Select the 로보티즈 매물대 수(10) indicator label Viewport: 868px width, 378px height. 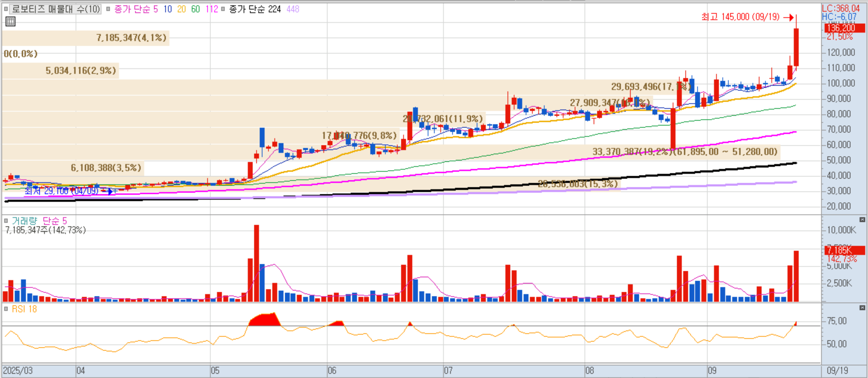(56, 9)
